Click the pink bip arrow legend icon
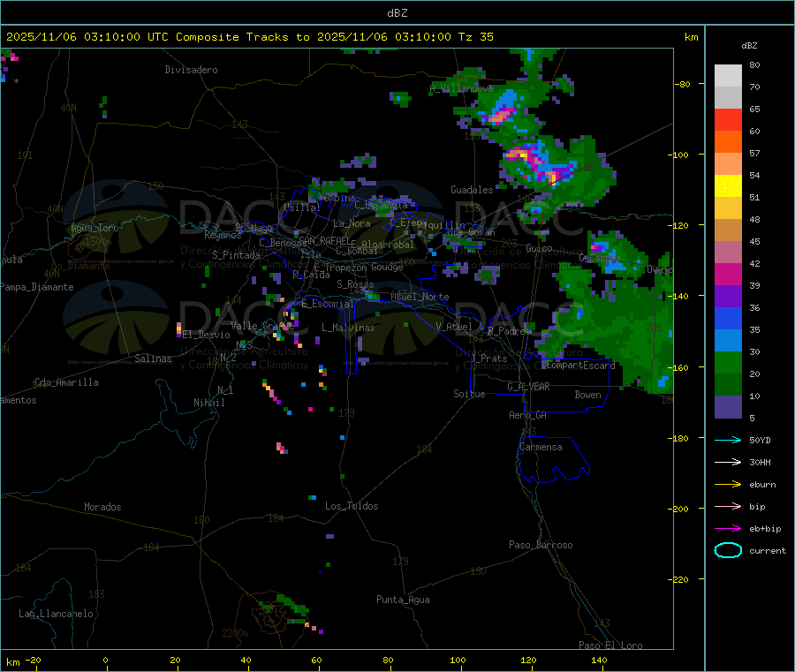The image size is (795, 672). (728, 506)
